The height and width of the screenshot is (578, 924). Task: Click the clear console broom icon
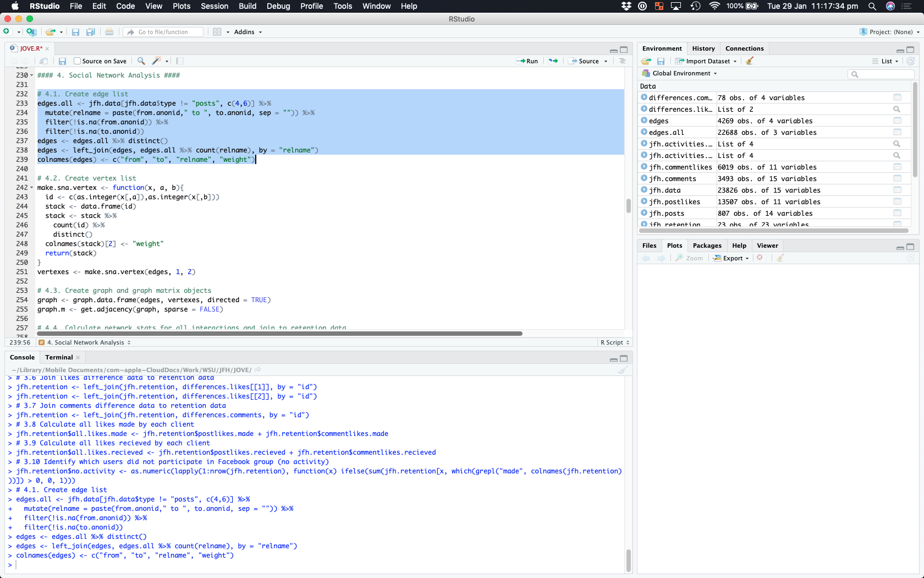pos(622,370)
